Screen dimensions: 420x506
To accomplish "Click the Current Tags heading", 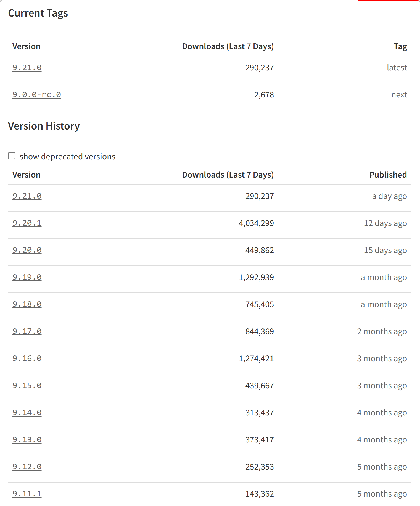I will point(38,13).
